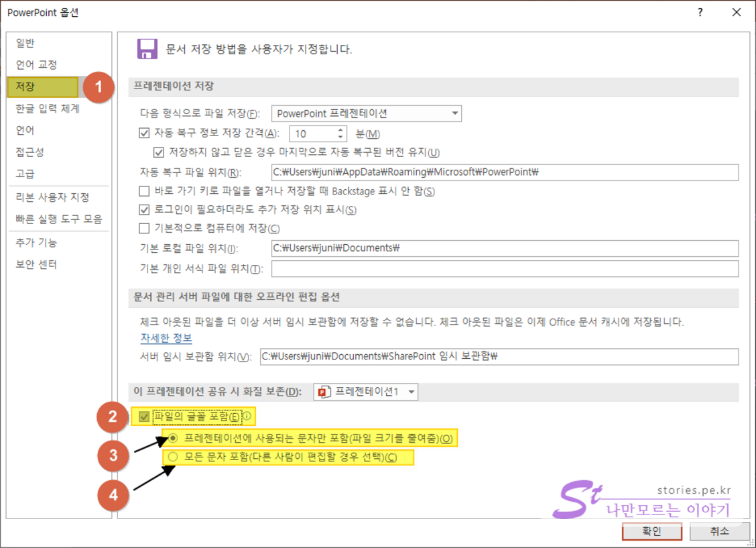
Task: Enable the 기본적으로 컴퓨터에 저장 checkbox
Action: (143, 229)
